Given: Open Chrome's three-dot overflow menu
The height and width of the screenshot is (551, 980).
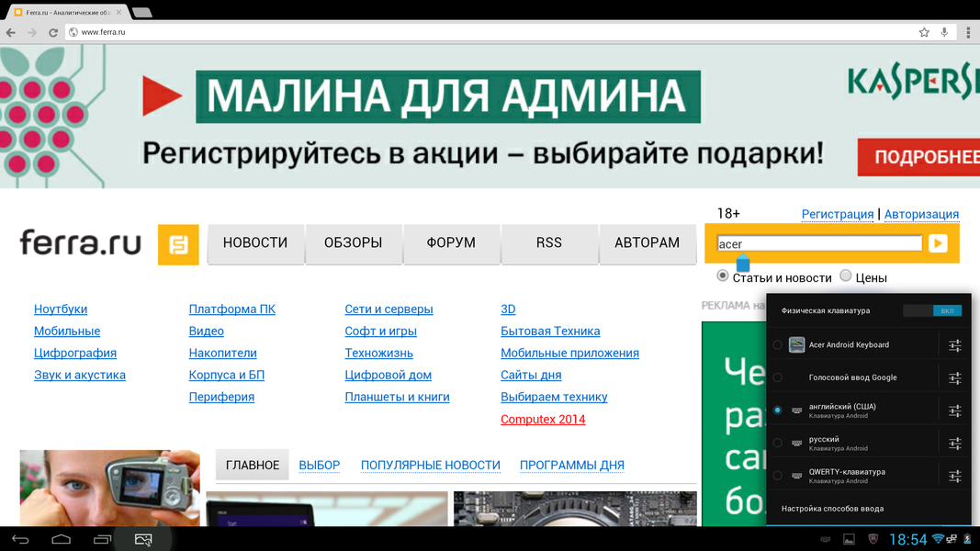Looking at the screenshot, I should click(967, 32).
